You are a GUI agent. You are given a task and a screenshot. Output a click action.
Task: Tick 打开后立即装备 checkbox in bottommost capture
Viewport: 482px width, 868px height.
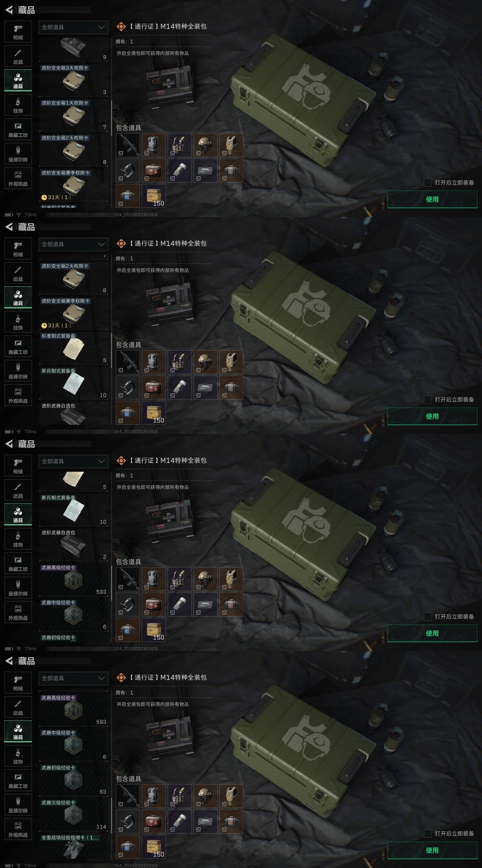tap(427, 833)
